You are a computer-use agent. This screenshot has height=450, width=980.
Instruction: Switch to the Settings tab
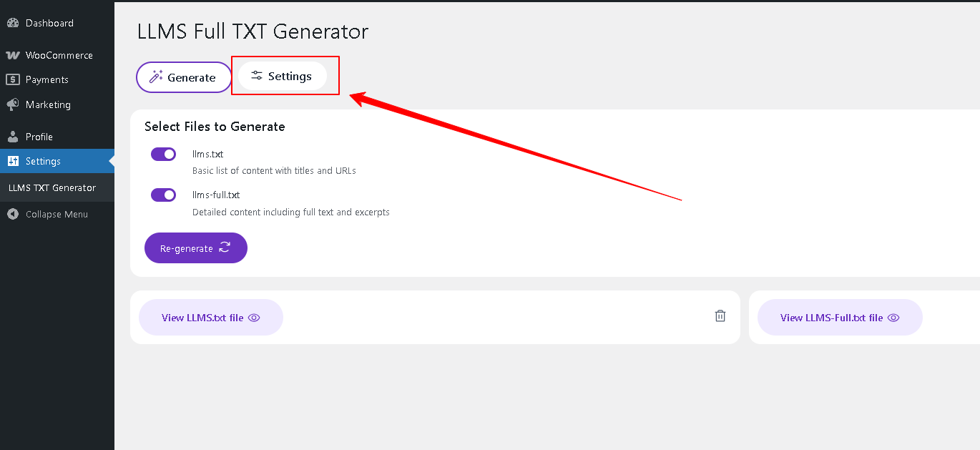[283, 77]
